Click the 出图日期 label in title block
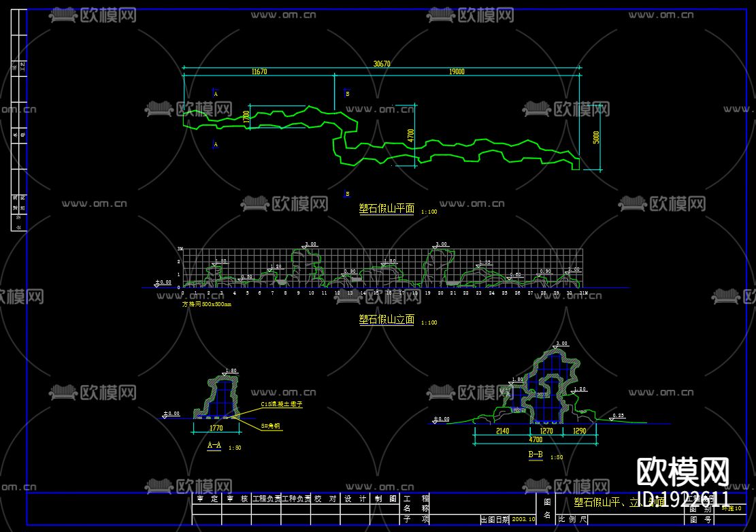Viewport: 756px width, 532px height. 494,520
